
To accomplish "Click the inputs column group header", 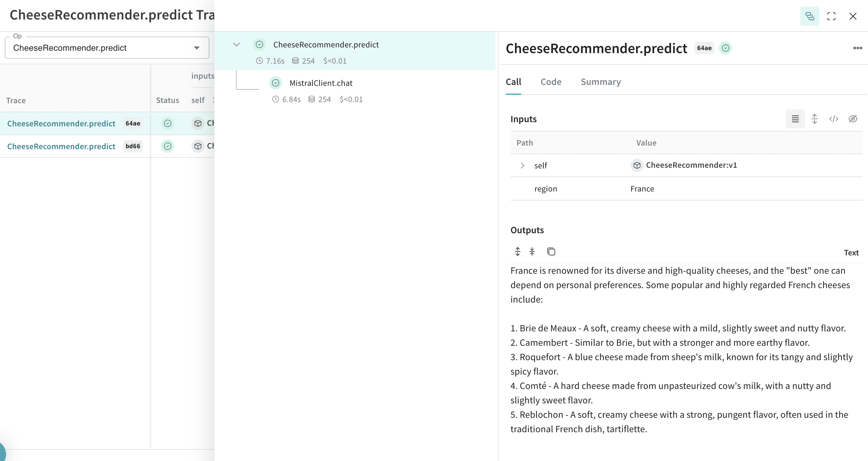I will [202, 76].
